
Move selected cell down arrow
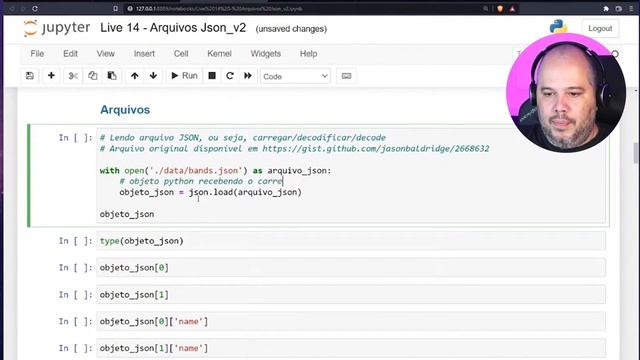[x=153, y=76]
